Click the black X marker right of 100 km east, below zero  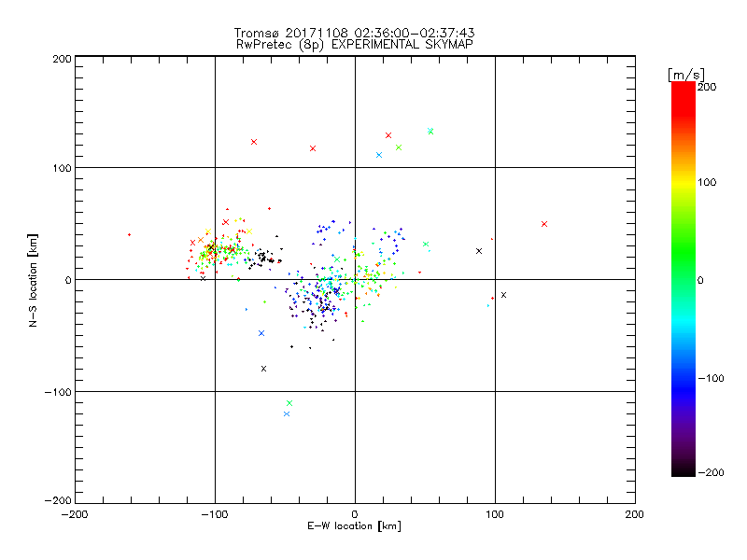tap(503, 295)
